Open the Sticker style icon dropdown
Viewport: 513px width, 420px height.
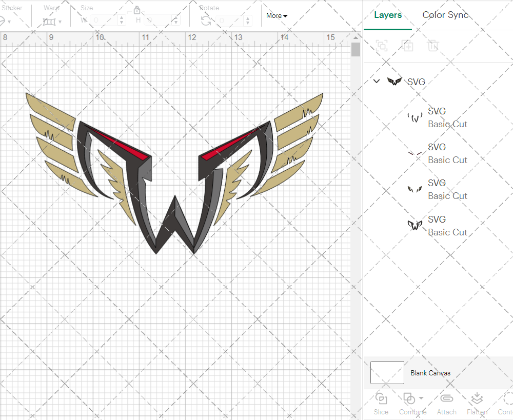click(5, 22)
